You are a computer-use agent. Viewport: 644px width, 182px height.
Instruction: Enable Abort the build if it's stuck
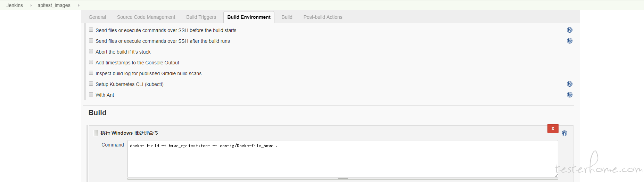pyautogui.click(x=91, y=51)
